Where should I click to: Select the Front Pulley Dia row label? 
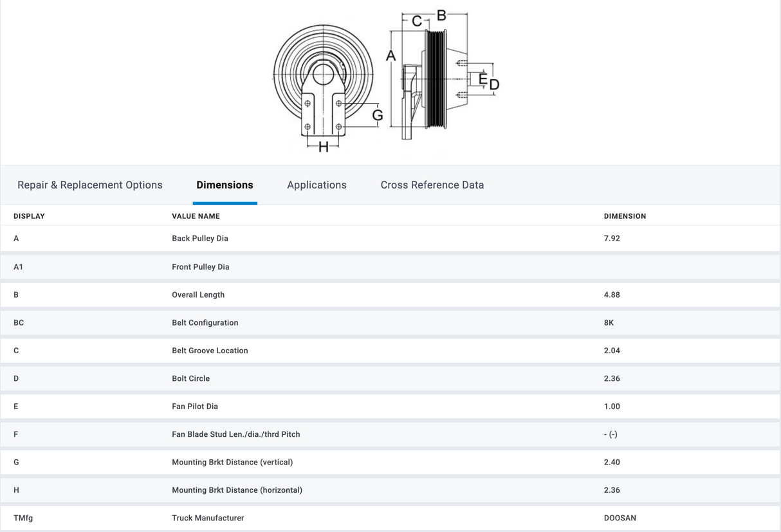tap(201, 267)
